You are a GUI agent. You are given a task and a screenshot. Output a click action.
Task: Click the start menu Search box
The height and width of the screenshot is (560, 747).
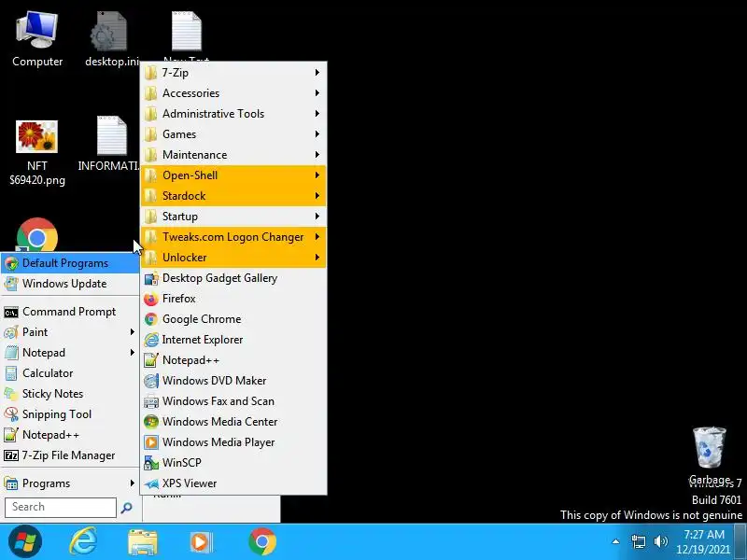[61, 507]
